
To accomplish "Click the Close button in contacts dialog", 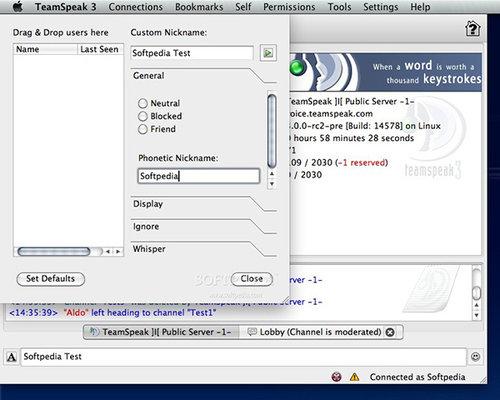I will pos(252,279).
